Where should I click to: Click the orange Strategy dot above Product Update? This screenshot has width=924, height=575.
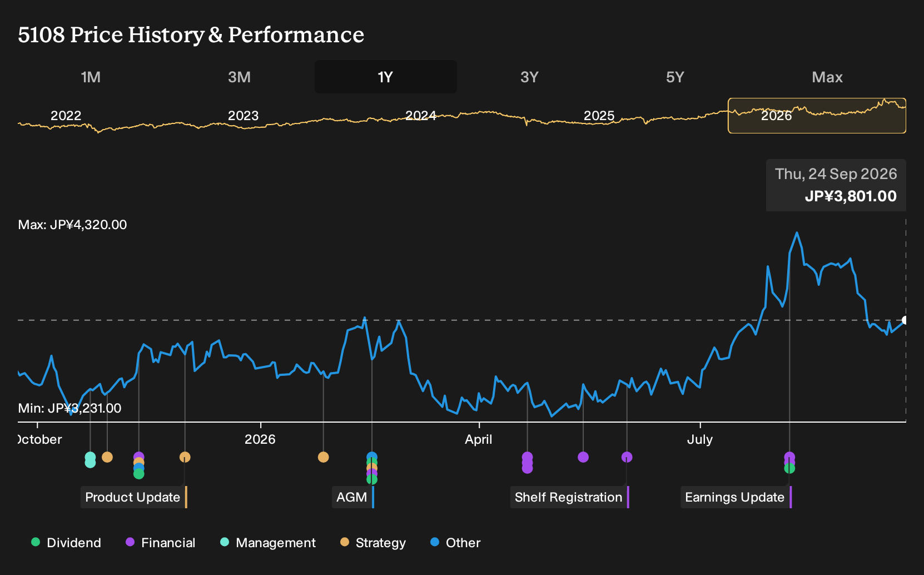(x=185, y=457)
